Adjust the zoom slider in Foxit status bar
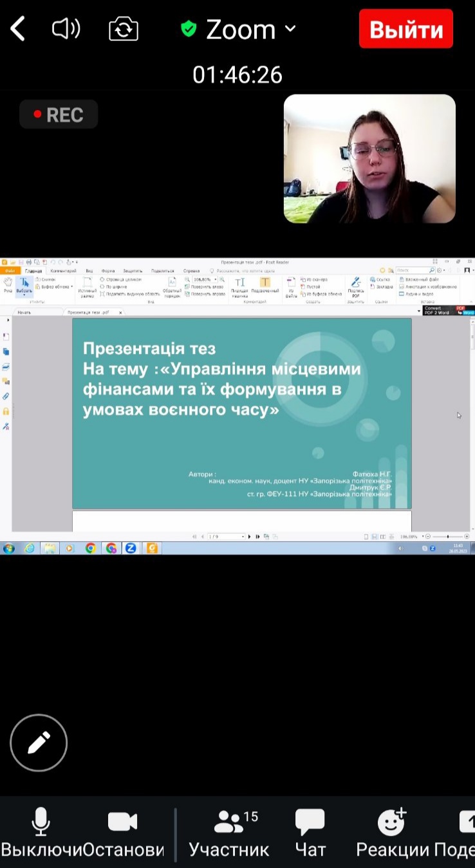Screen dimensions: 475x868 (x=448, y=537)
